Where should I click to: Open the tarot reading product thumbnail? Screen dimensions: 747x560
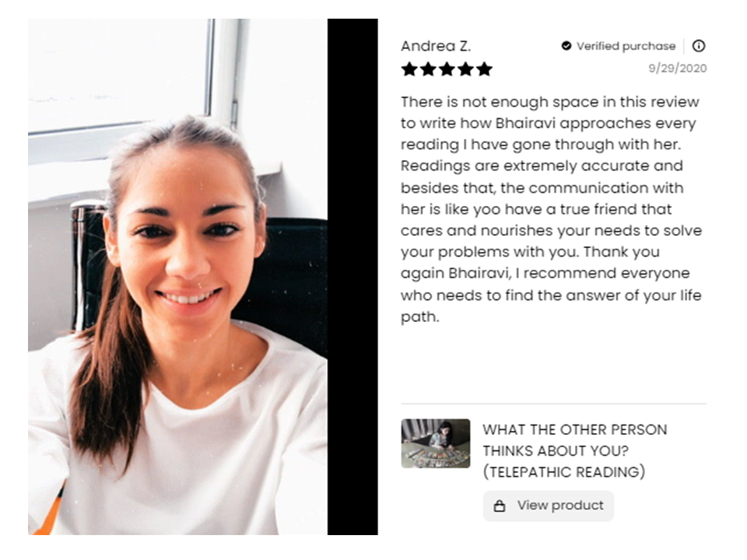tap(436, 443)
